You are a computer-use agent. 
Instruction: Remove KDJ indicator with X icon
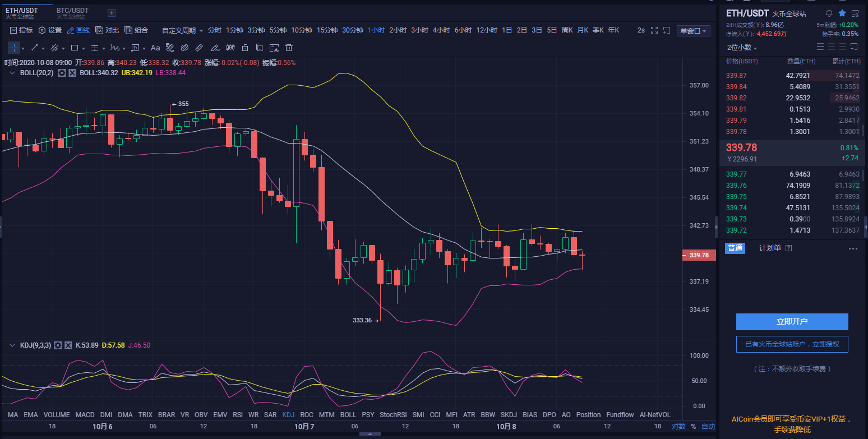[68, 345]
